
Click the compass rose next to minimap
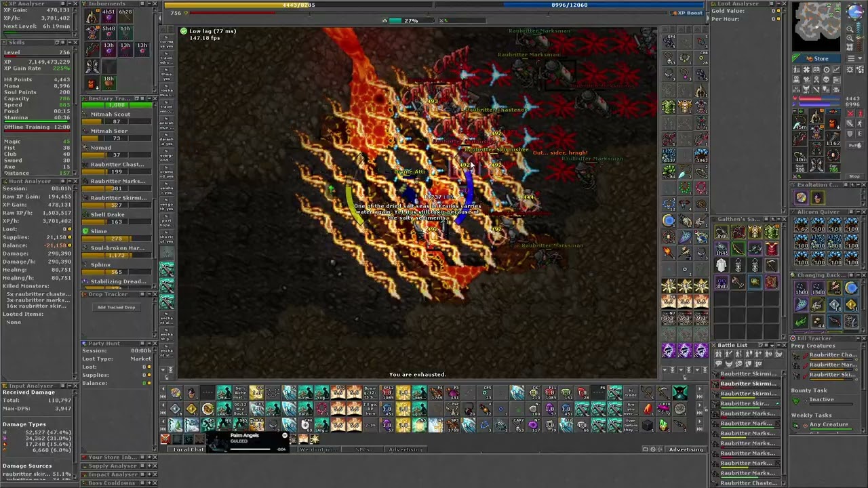(x=855, y=12)
